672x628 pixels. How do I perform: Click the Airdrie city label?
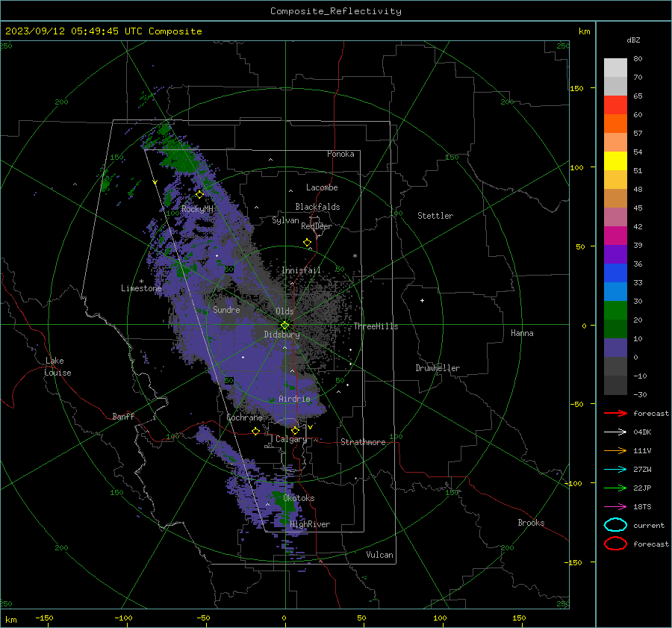pyautogui.click(x=294, y=399)
